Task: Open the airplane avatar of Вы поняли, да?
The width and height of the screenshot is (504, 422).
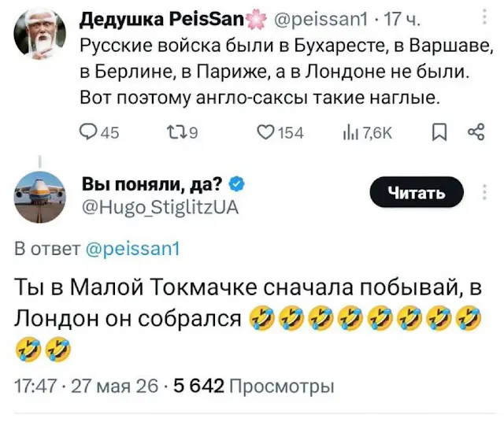Action: point(40,197)
